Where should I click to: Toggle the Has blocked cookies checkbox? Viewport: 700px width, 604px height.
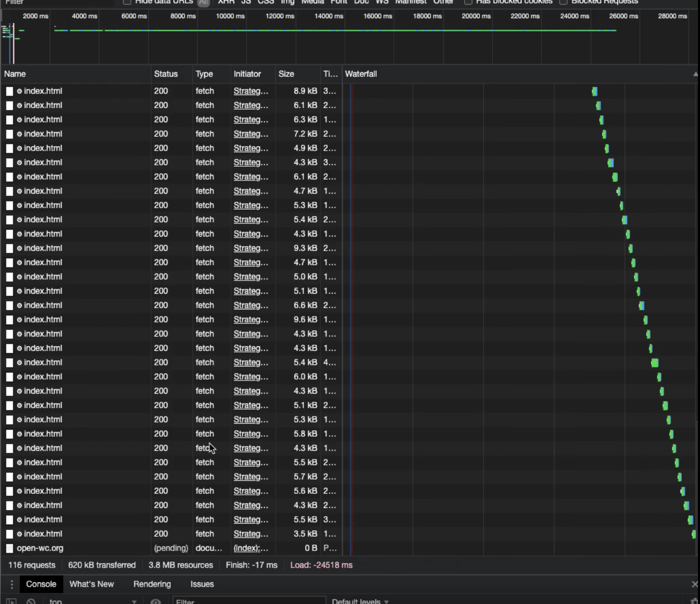pos(468,2)
